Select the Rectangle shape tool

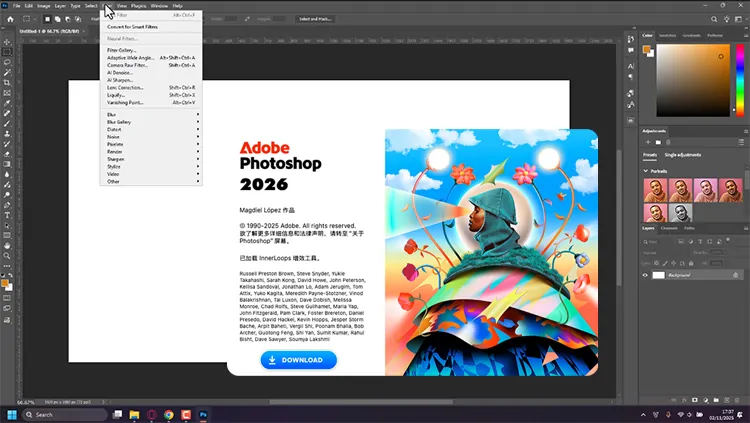[x=7, y=235]
